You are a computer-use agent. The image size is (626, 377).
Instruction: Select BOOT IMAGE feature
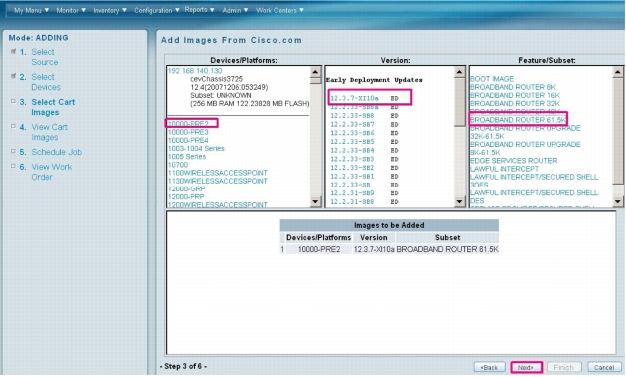tap(492, 79)
